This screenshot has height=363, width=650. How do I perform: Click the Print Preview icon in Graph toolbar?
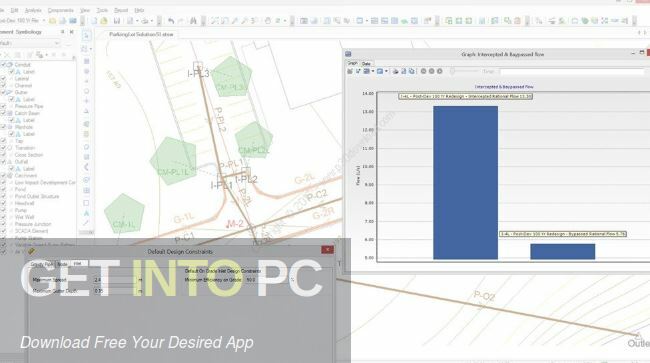point(403,71)
